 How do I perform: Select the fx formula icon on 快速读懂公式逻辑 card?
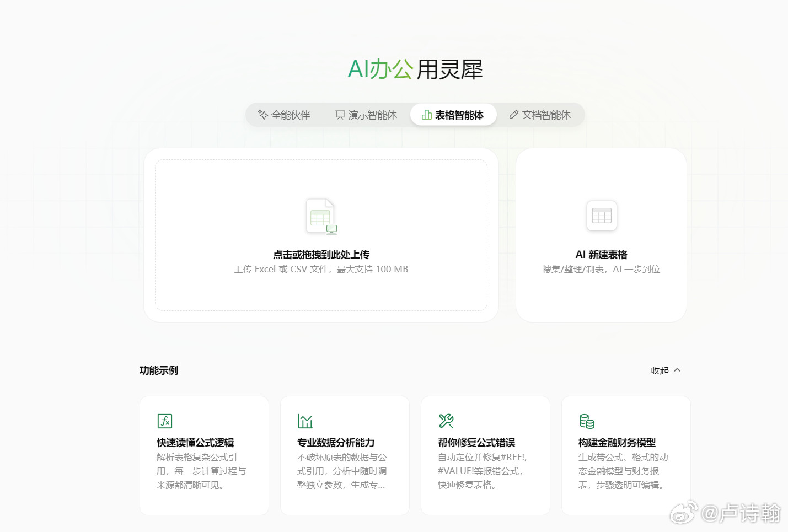pos(164,421)
